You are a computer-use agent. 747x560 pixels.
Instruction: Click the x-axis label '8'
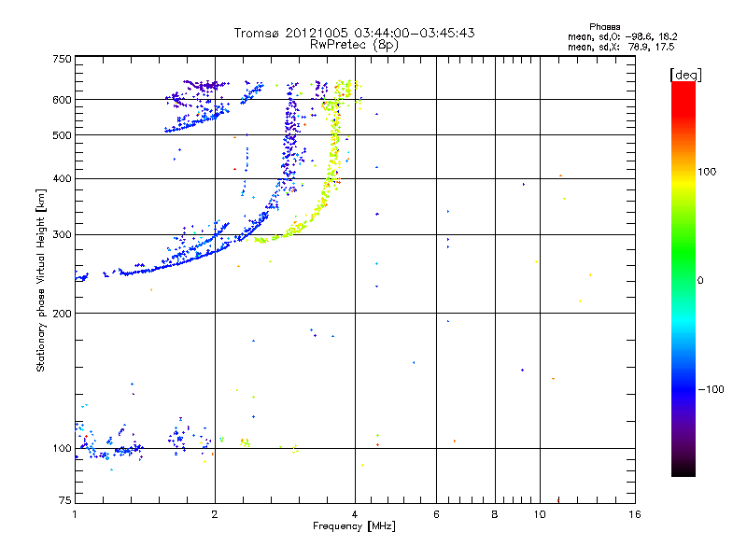click(495, 514)
